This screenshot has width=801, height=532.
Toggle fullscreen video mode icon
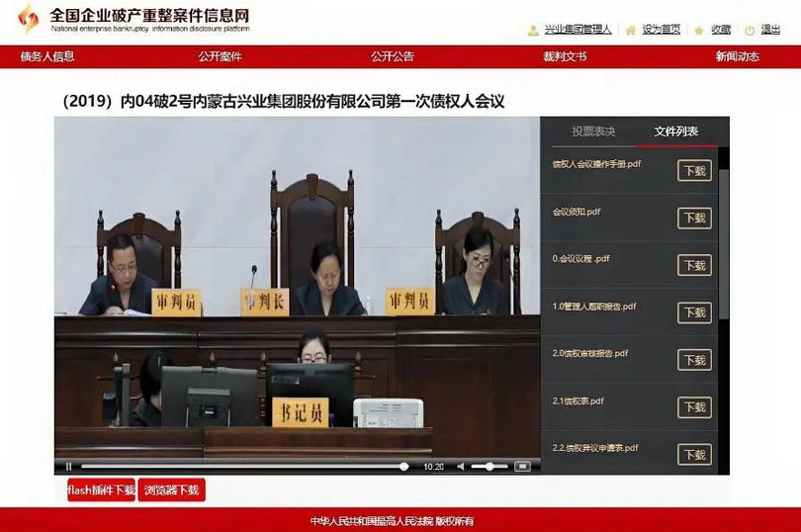(522, 466)
